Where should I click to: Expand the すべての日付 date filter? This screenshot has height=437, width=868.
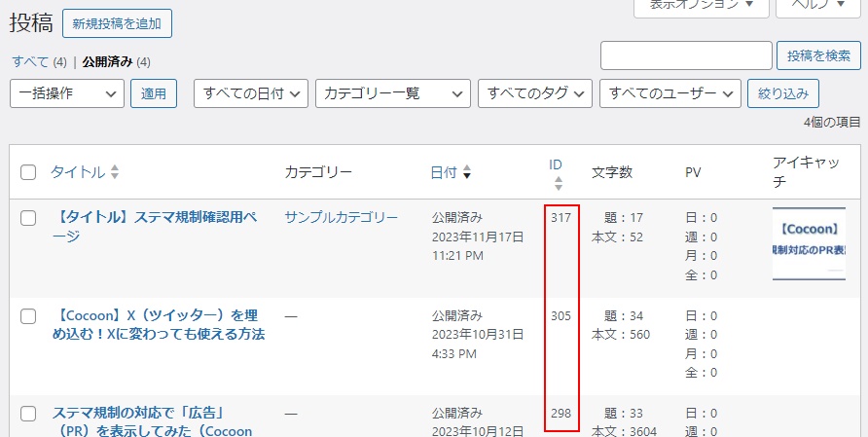tap(251, 93)
